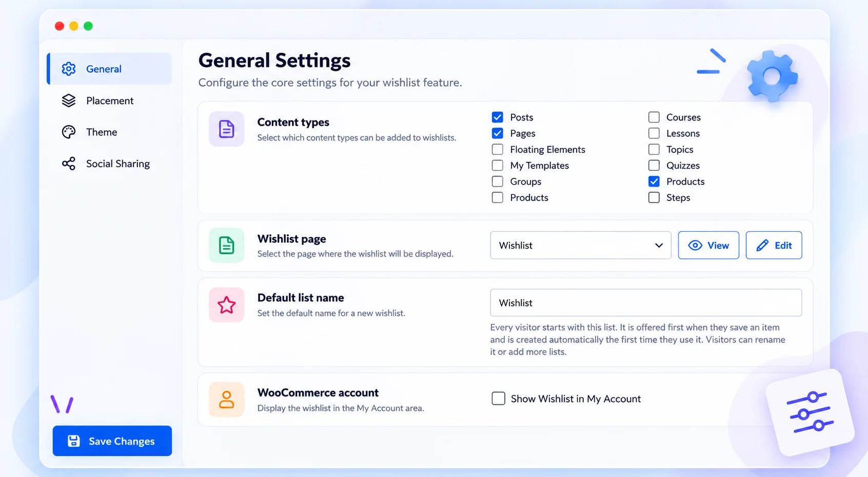
Task: Check the Steps checkbox
Action: 654,197
